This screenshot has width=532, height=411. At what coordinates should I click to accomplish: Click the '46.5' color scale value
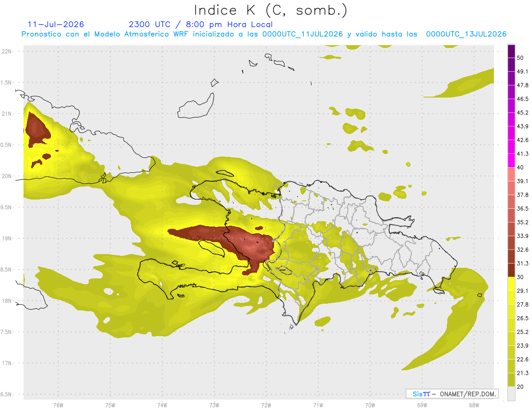tap(523, 99)
